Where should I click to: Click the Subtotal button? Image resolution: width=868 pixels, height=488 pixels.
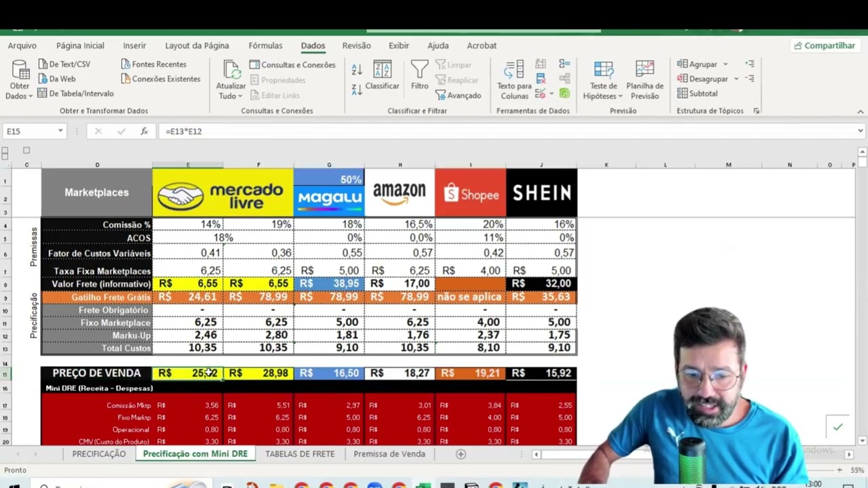pos(697,94)
